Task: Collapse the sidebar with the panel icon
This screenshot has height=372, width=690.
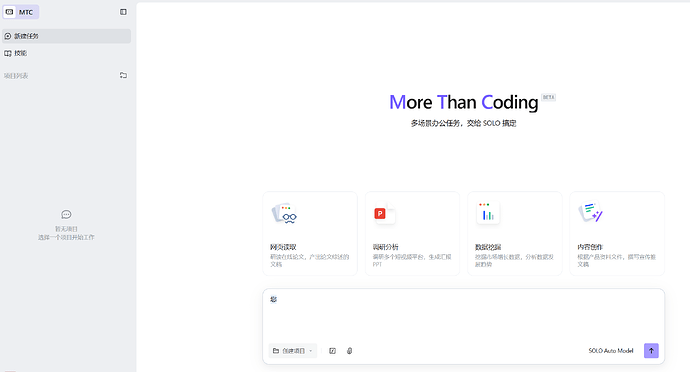Action: (123, 12)
